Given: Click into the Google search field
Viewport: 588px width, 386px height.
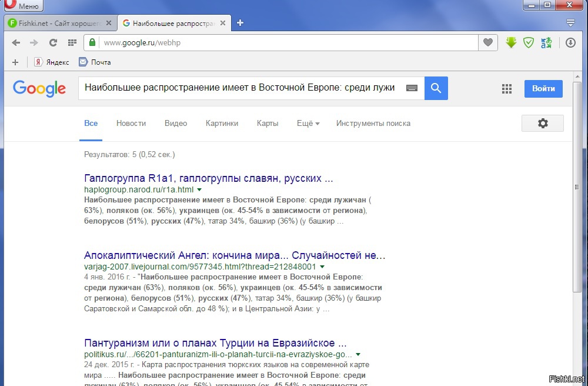Looking at the screenshot, I should click(x=240, y=88).
